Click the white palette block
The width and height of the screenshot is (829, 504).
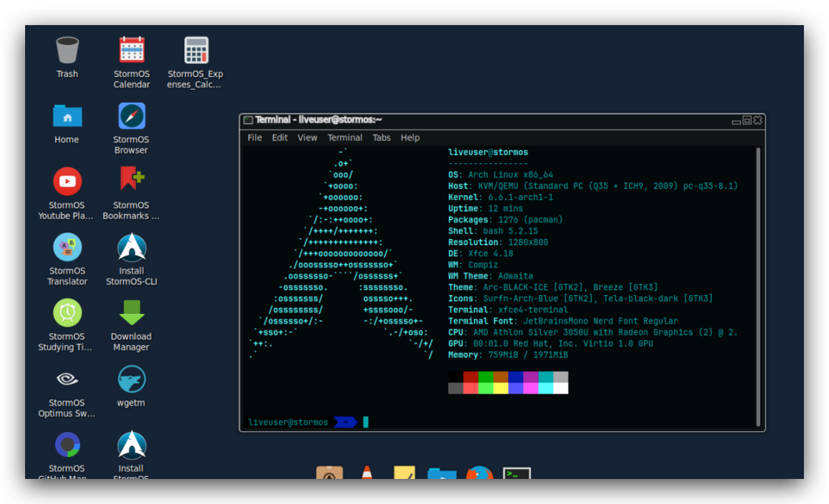561,389
